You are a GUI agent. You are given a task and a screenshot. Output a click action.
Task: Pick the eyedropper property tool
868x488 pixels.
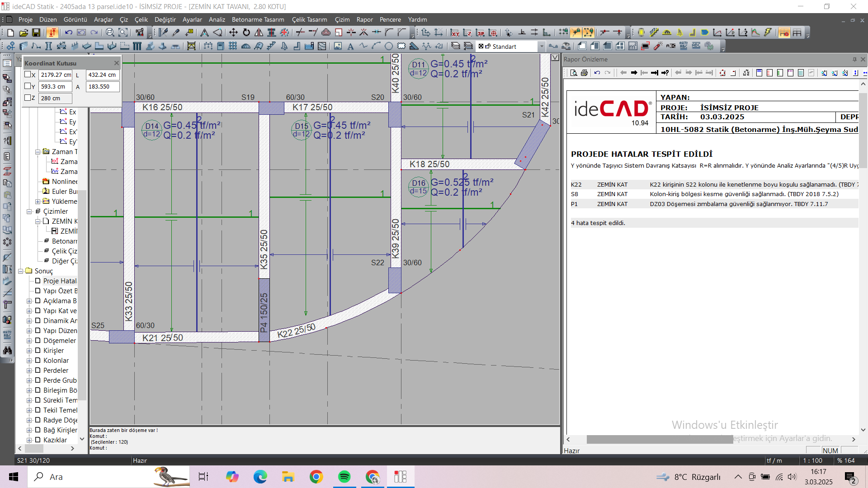point(176,33)
